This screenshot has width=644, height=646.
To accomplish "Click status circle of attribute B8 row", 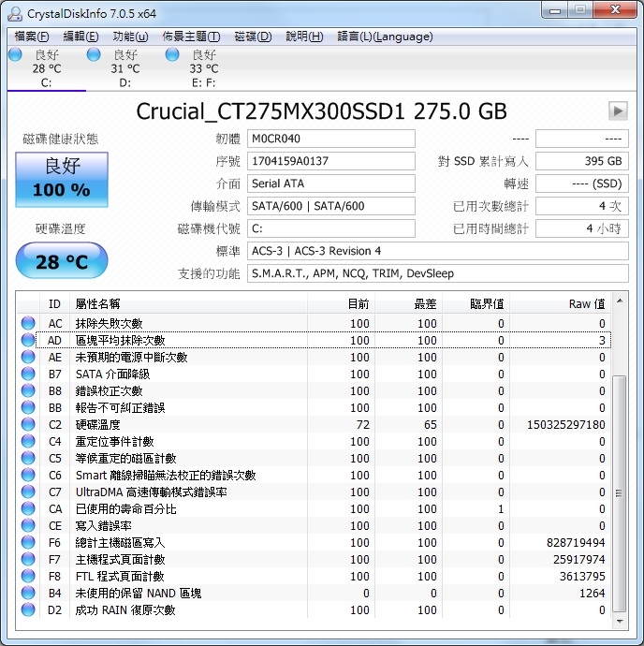I will click(x=28, y=390).
